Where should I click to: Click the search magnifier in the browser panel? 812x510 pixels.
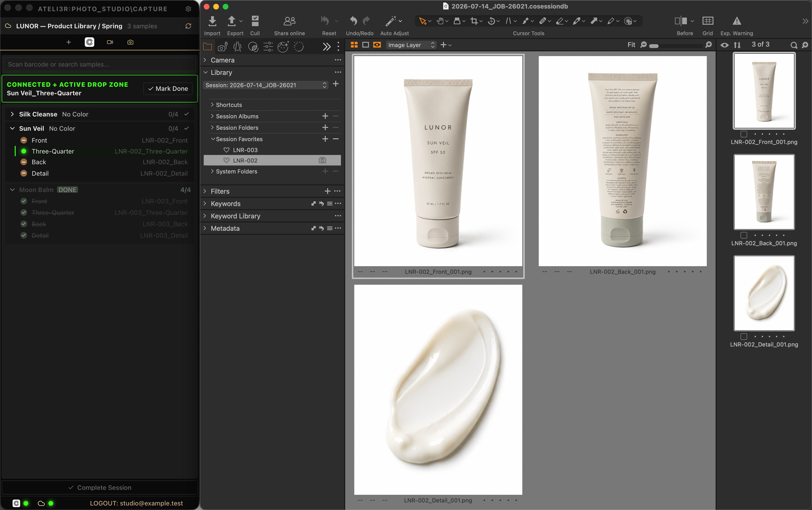coord(794,45)
